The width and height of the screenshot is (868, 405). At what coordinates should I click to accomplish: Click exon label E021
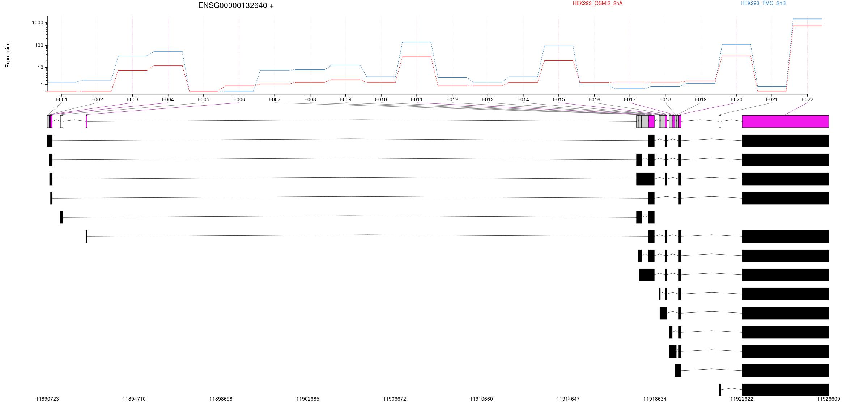(772, 99)
